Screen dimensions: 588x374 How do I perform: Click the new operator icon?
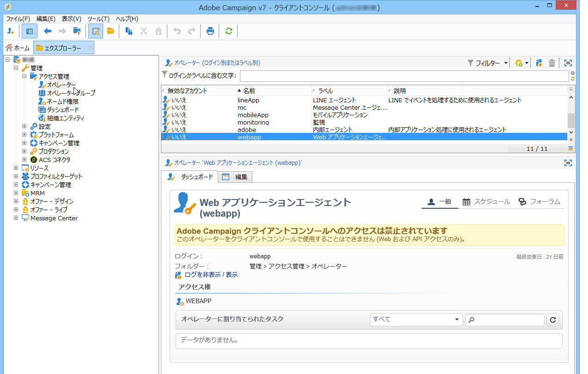point(539,63)
